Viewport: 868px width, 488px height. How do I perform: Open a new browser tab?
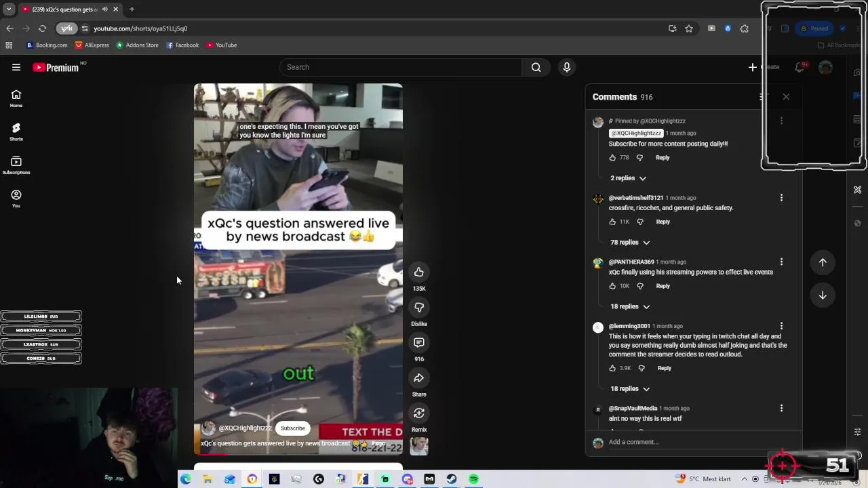click(132, 9)
